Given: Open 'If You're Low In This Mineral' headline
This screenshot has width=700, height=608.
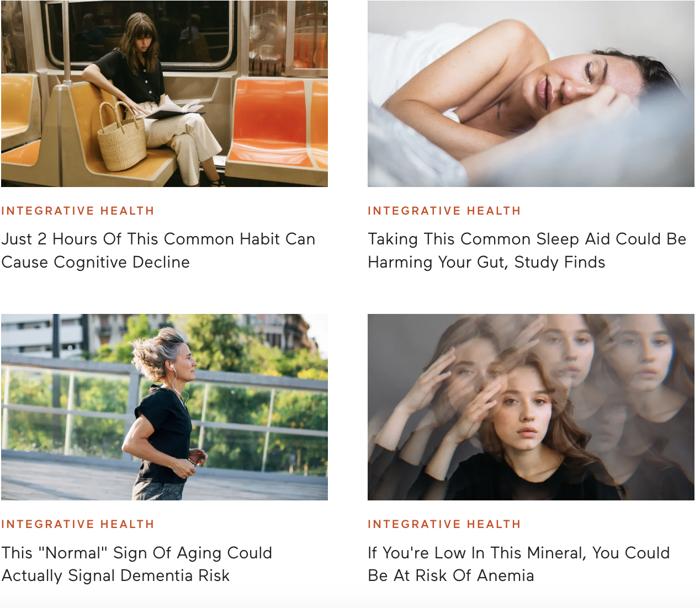Looking at the screenshot, I should pyautogui.click(x=519, y=564).
